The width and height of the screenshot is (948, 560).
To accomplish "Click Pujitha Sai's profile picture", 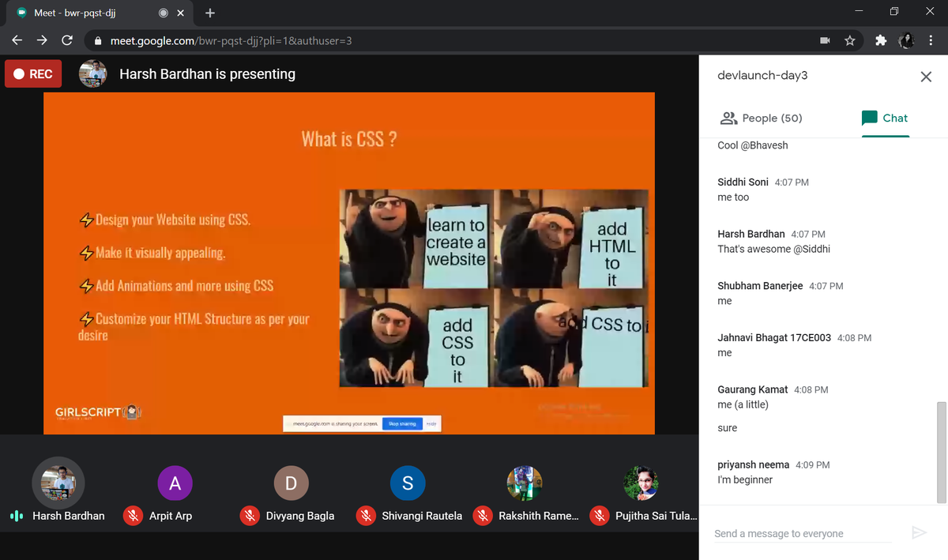I will click(x=641, y=483).
